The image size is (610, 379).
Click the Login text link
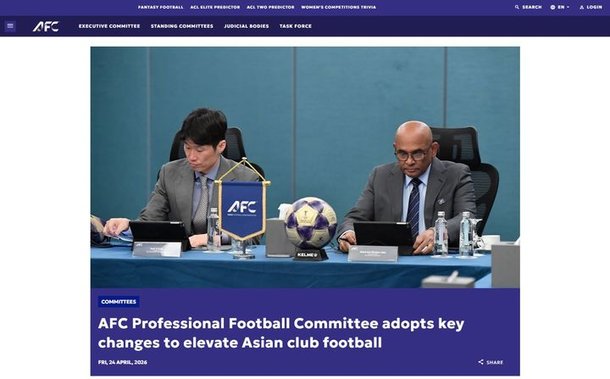[x=594, y=7]
